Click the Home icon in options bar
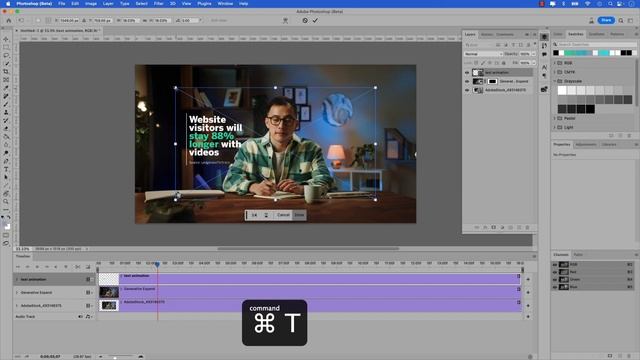The image size is (640, 360). pyautogui.click(x=9, y=20)
